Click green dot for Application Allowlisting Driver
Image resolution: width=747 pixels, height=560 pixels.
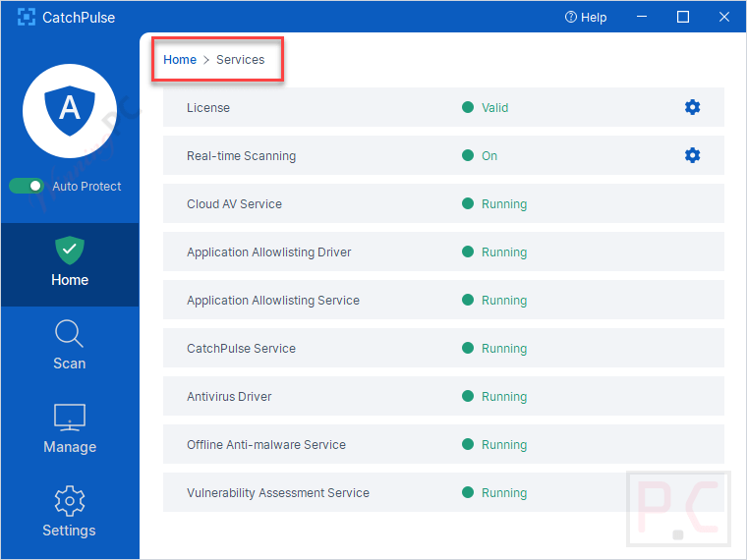tap(468, 252)
